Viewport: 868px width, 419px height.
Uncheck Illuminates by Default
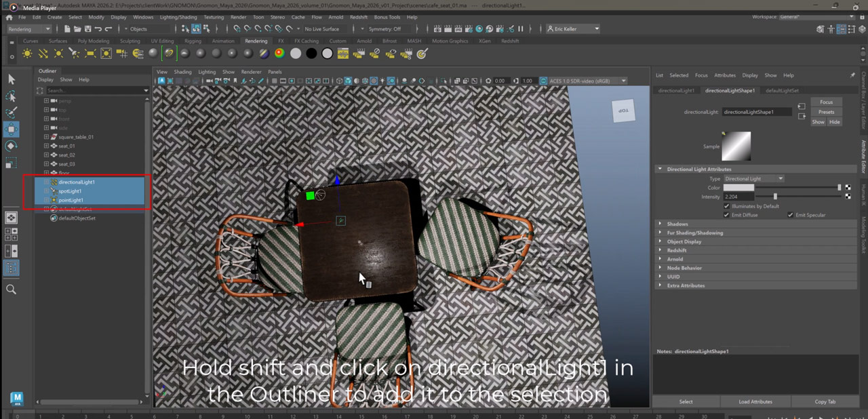pos(727,206)
